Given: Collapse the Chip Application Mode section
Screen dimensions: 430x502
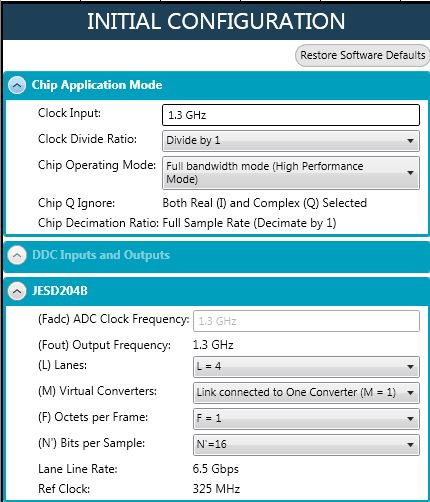Looking at the screenshot, I should (x=17, y=85).
